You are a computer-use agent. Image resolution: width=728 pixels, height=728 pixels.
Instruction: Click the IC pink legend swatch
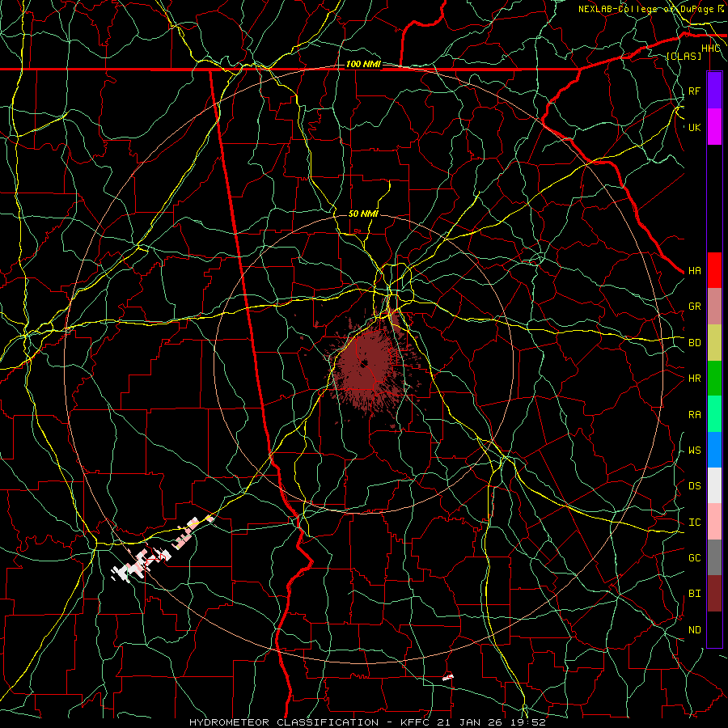pos(714,522)
